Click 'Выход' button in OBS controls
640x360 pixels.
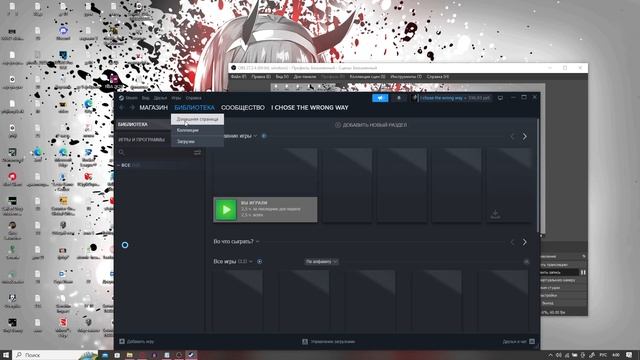click(562, 303)
